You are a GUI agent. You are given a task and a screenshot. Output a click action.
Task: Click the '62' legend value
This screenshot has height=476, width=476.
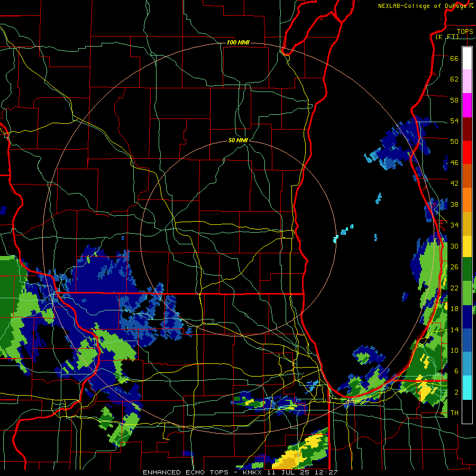454,79
